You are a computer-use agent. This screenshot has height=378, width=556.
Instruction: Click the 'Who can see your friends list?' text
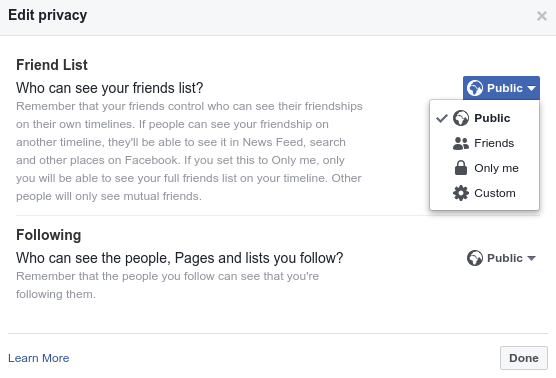(110, 88)
